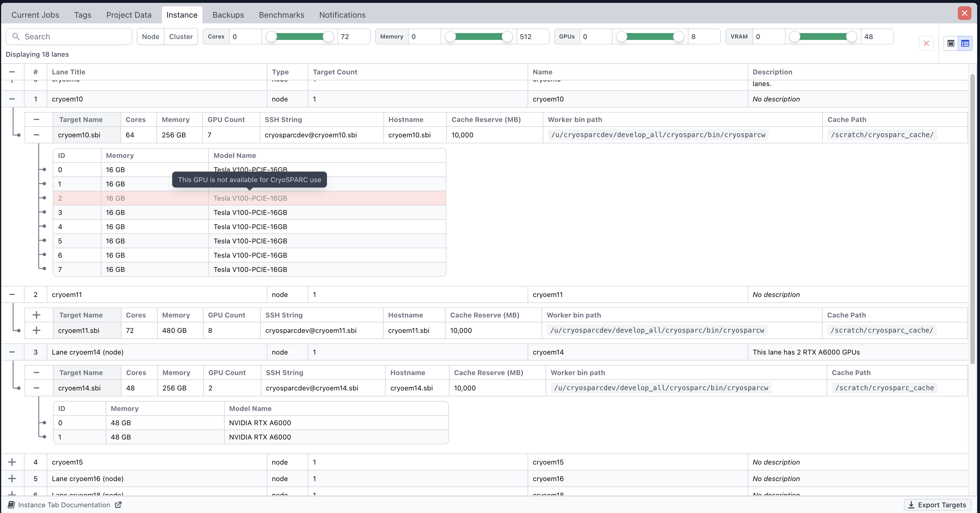Expand the cryoem15 lane row
The width and height of the screenshot is (980, 513).
coord(12,462)
